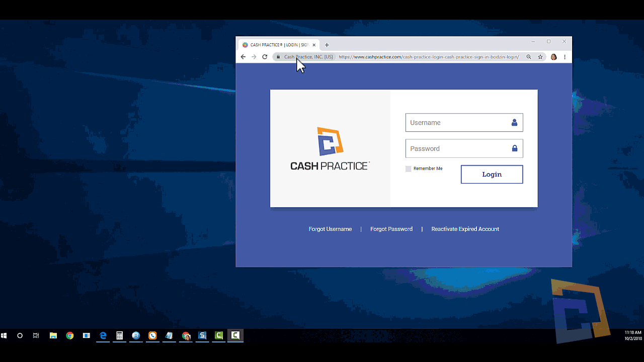Follow the Reactivate Expired Account link

[x=465, y=229]
